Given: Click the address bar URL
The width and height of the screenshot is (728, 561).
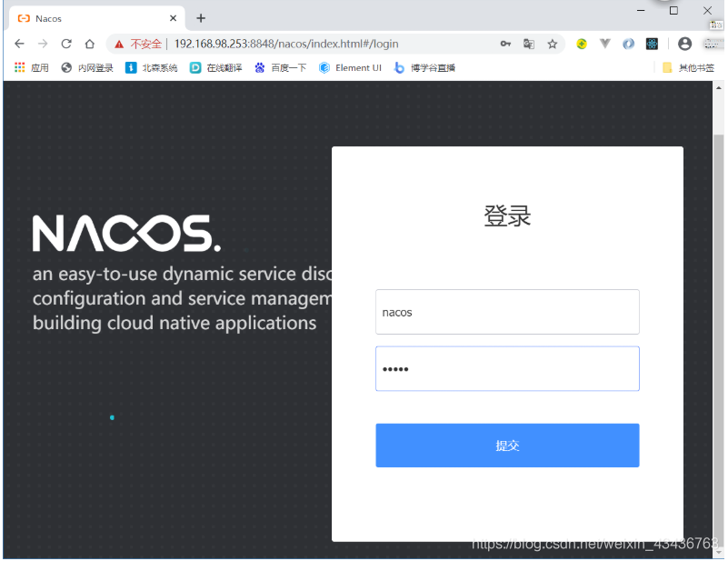Looking at the screenshot, I should 286,44.
